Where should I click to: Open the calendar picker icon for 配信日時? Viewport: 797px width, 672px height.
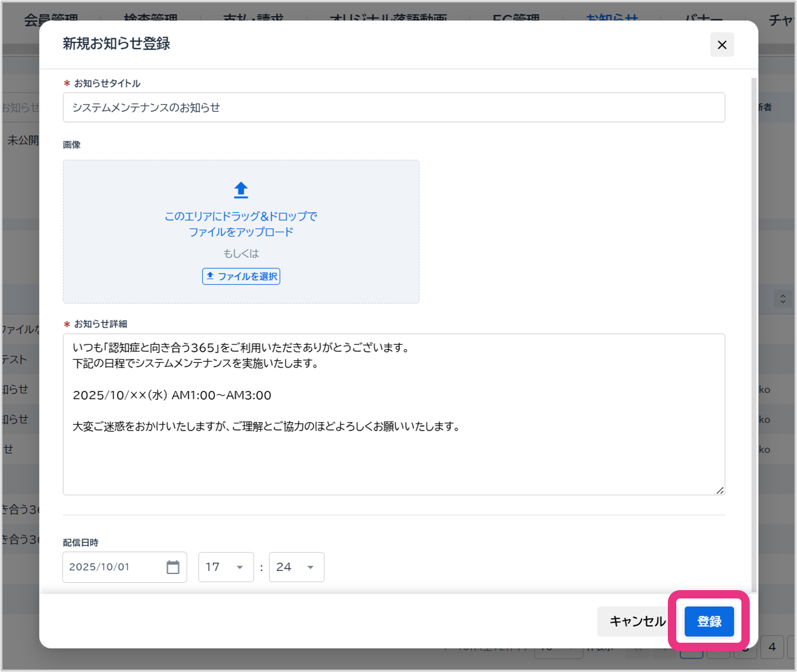pyautogui.click(x=173, y=567)
